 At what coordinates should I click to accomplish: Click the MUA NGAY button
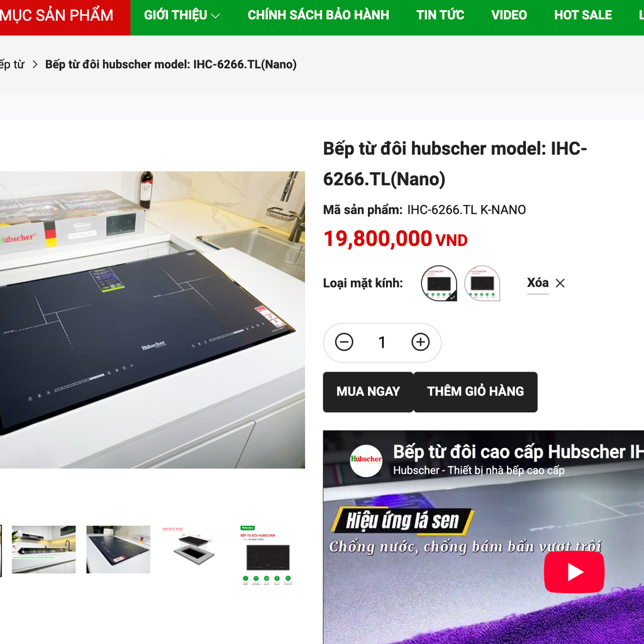point(368,392)
